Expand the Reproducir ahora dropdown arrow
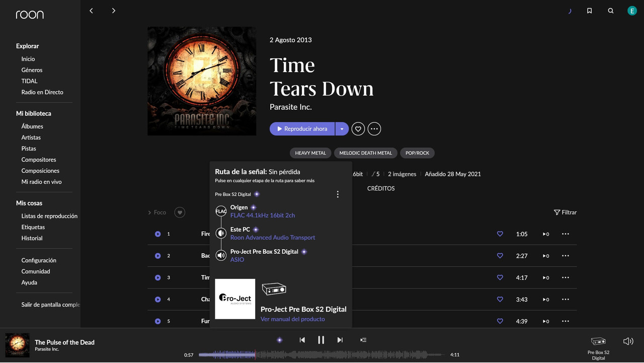Image resolution: width=644 pixels, height=363 pixels. 342,129
